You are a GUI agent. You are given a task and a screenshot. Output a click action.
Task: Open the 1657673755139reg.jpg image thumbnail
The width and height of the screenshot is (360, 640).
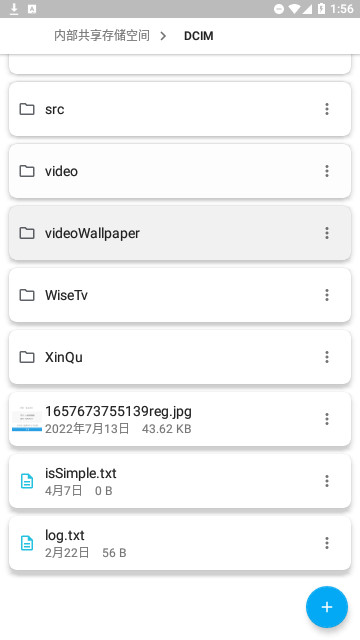[x=27, y=419]
